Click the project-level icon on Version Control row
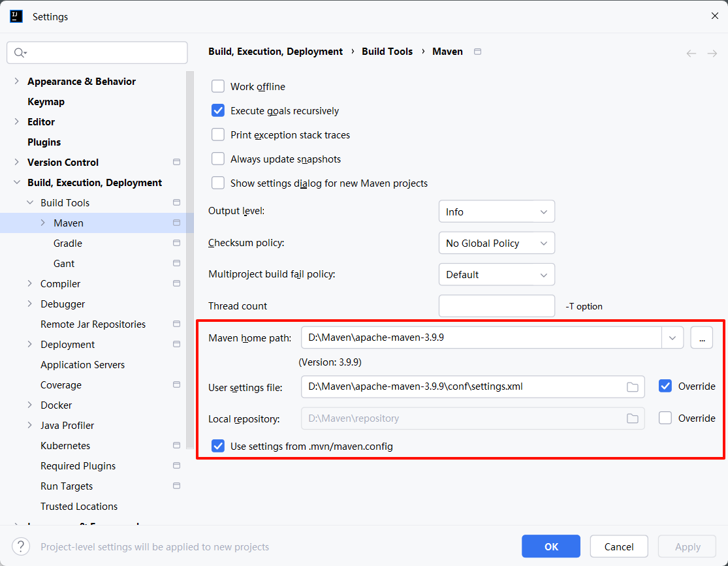This screenshot has height=566, width=728. (x=176, y=162)
